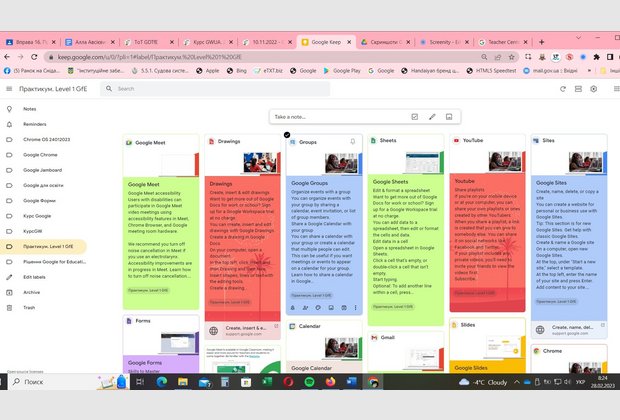This screenshot has width=620, height=420.
Task: Select the Groups note checkmark
Action: click(287, 134)
